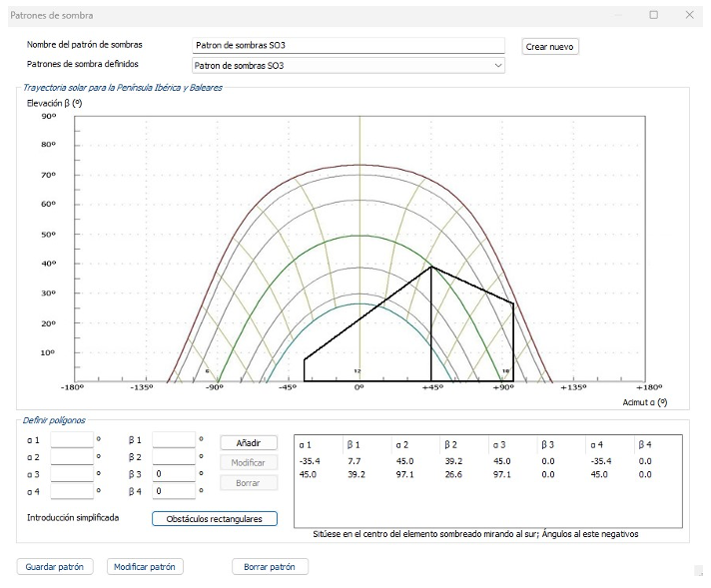The height and width of the screenshot is (588, 711).
Task: Select the β 2 input box
Action: [x=173, y=457]
